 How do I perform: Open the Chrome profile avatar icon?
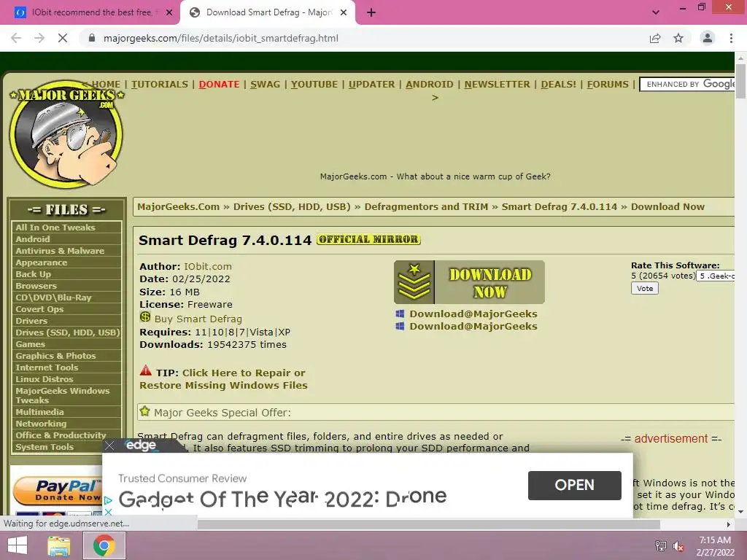(x=708, y=38)
